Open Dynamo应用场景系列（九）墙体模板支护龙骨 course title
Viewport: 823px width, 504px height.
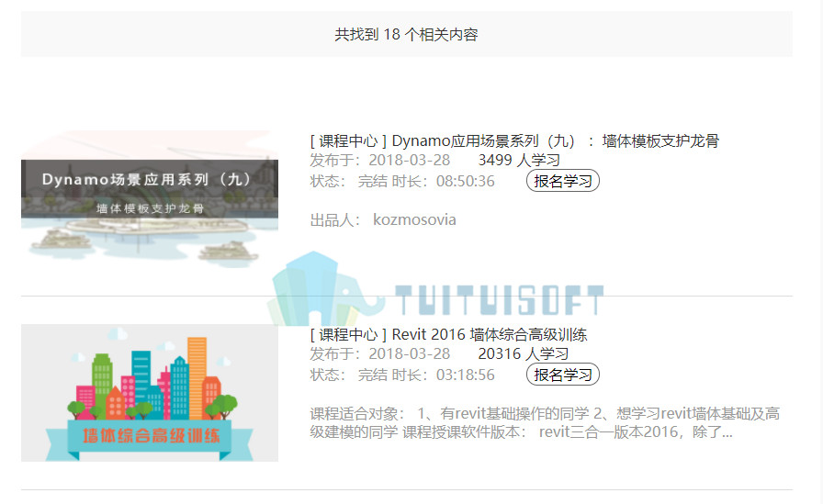514,140
